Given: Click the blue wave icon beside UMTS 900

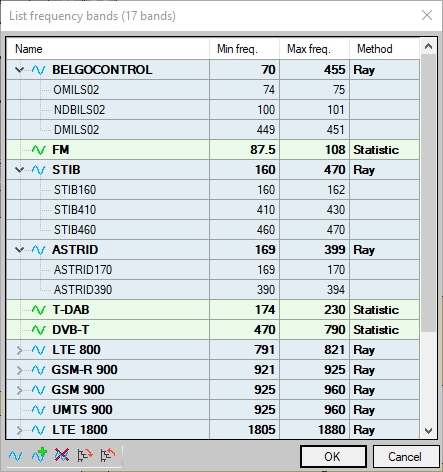Looking at the screenshot, I should coord(39,410).
